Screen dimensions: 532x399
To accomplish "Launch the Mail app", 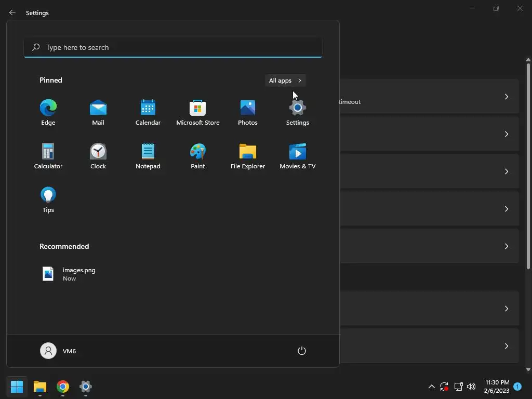I will (x=98, y=113).
